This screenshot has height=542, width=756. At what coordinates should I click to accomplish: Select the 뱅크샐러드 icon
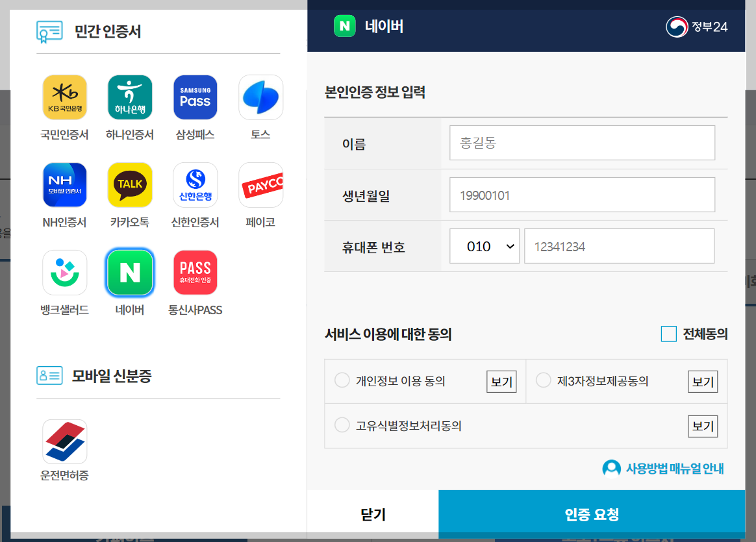pos(64,273)
